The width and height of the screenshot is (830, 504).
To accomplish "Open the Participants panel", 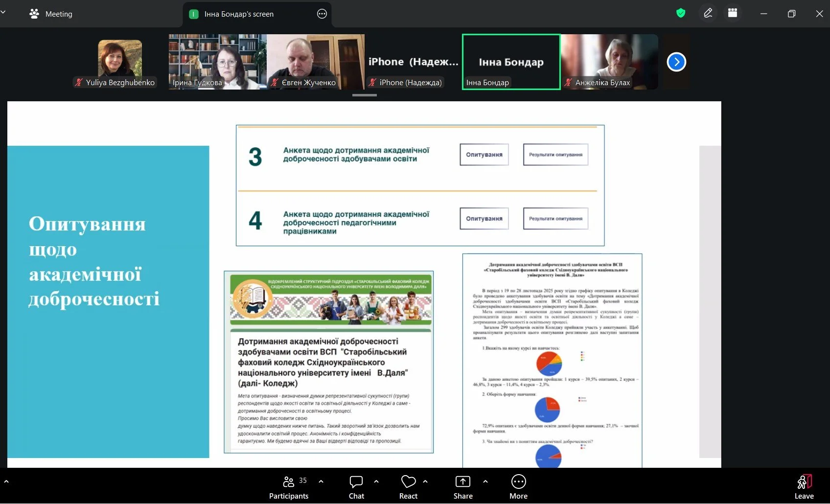I will click(x=289, y=487).
